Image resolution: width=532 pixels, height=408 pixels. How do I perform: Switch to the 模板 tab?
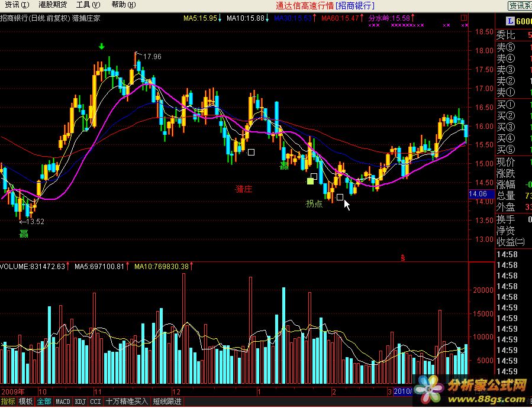tap(26, 401)
